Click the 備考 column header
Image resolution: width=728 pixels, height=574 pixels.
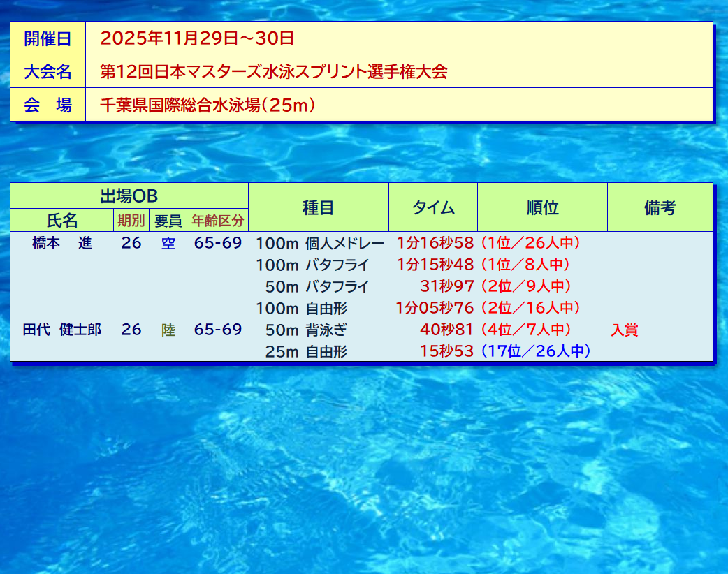click(x=660, y=207)
